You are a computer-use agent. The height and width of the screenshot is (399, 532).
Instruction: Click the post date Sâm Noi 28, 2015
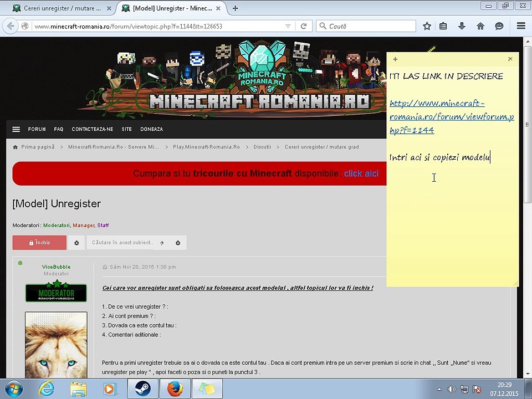142,267
